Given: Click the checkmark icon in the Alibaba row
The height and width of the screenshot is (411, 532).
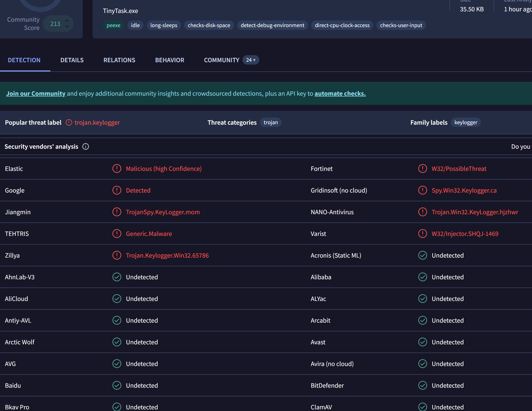Looking at the screenshot, I should pos(423,277).
